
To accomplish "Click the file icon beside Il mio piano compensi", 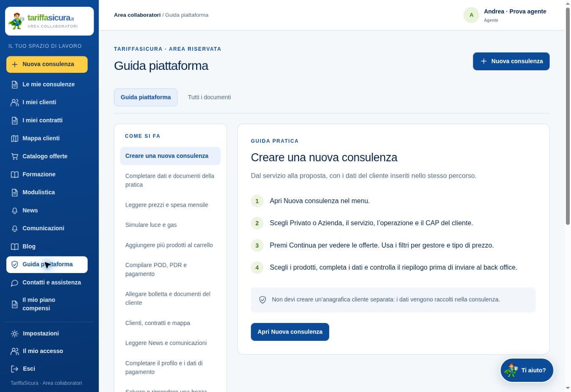I will click(15, 304).
